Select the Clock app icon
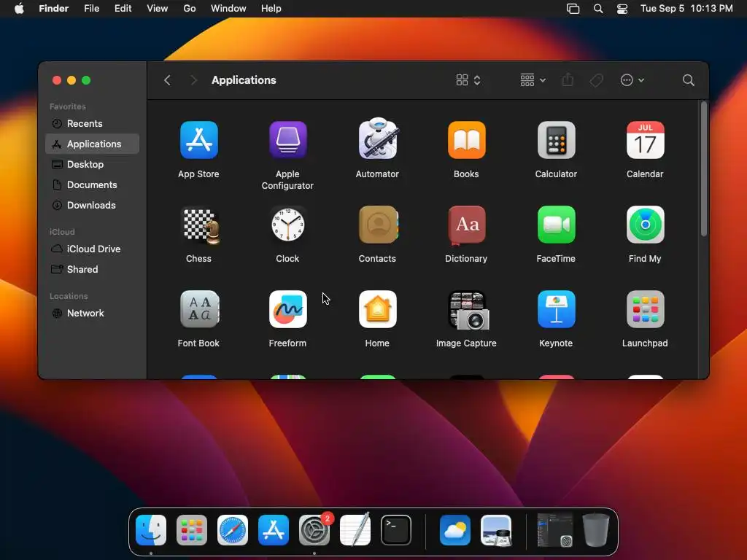Image resolution: width=747 pixels, height=560 pixels. click(x=287, y=225)
